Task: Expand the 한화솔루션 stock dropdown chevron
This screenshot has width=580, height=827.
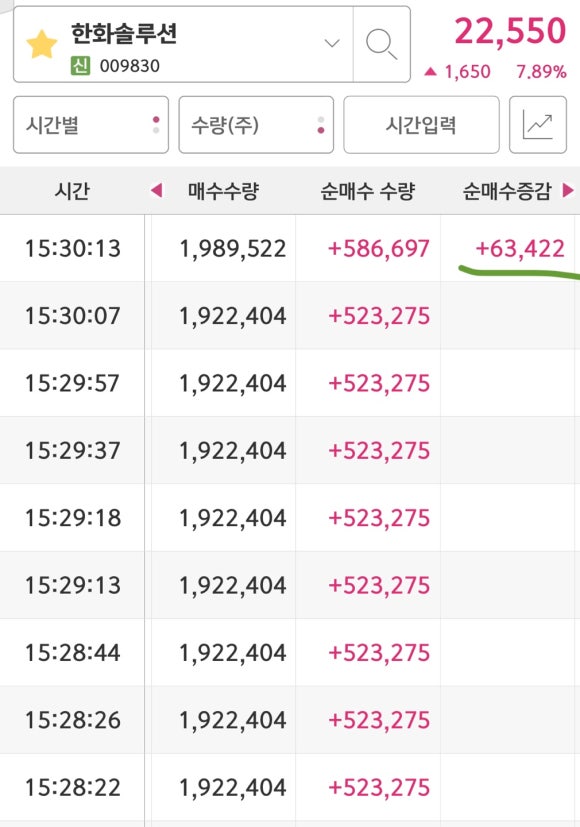Action: point(332,43)
